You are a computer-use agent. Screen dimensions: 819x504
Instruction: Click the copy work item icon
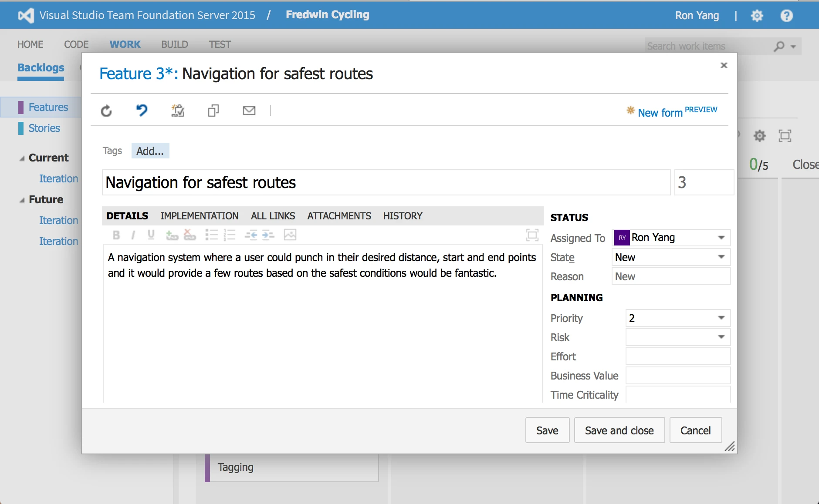[x=213, y=111]
